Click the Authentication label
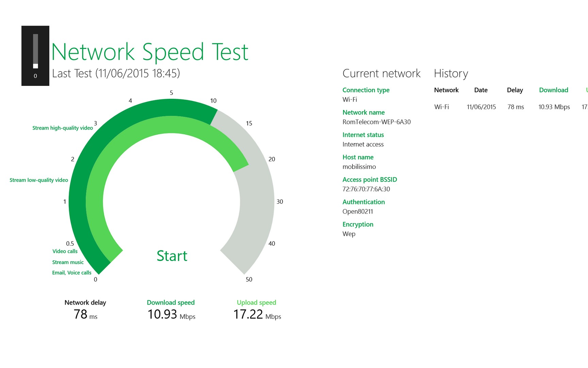Image resolution: width=588 pixels, height=368 pixels. (363, 202)
